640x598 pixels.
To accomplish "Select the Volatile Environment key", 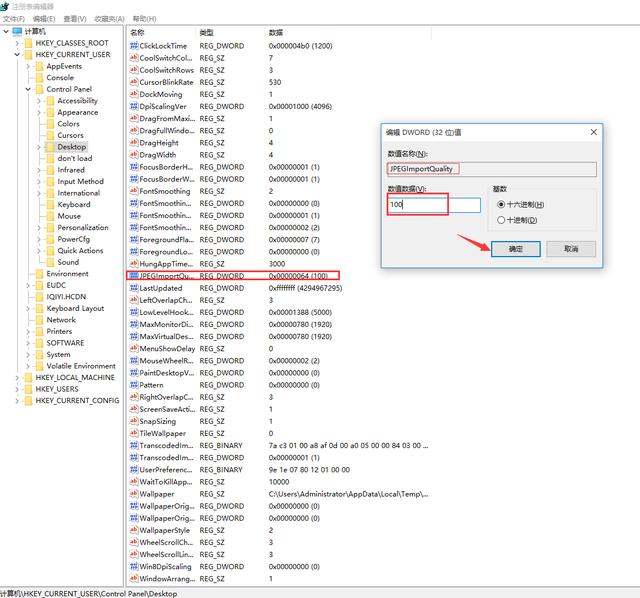I will (x=81, y=366).
